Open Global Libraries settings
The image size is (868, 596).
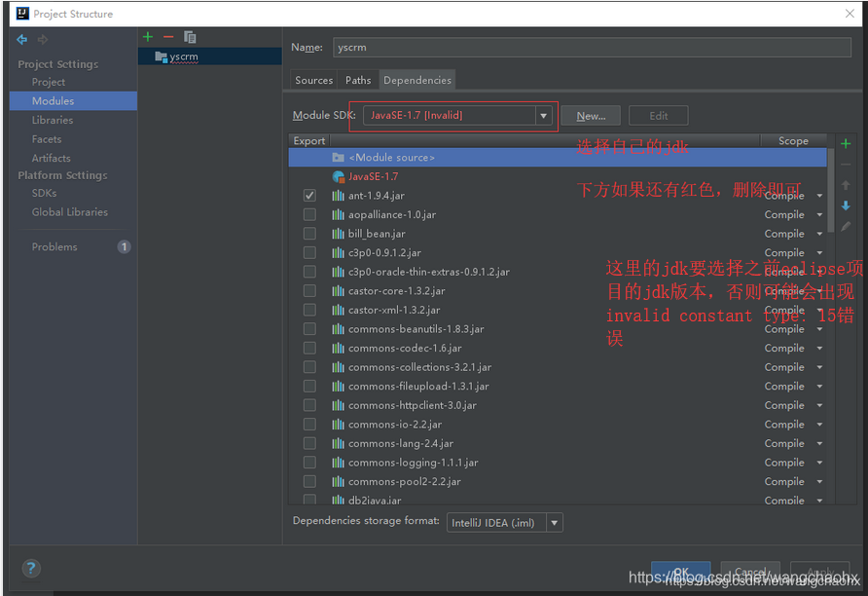70,211
